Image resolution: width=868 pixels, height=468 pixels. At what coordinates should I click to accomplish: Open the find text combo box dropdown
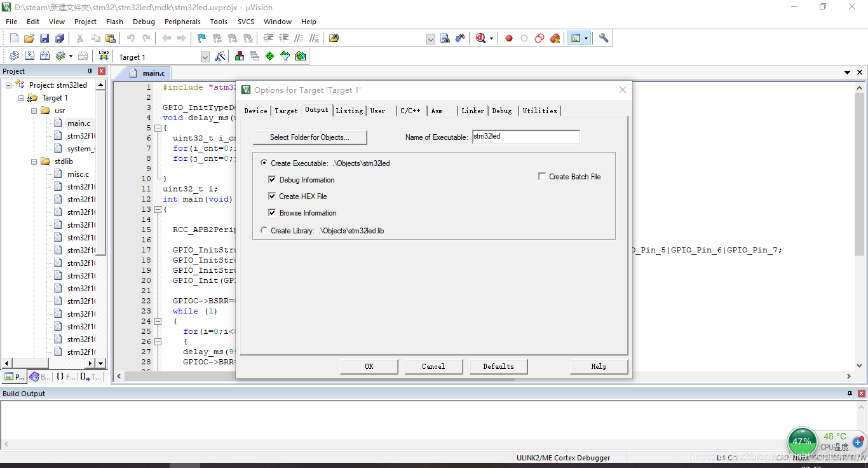(x=430, y=39)
